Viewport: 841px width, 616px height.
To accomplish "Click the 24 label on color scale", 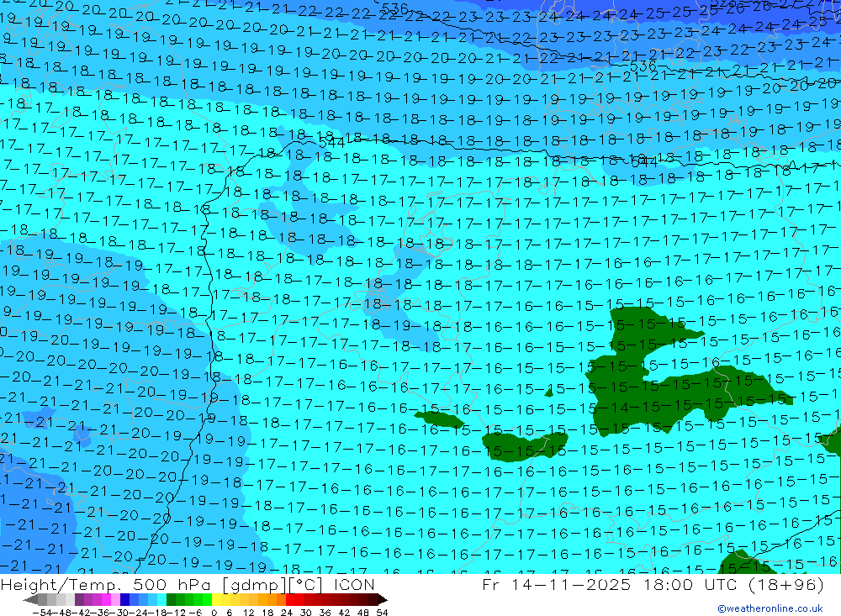I will point(287,613).
